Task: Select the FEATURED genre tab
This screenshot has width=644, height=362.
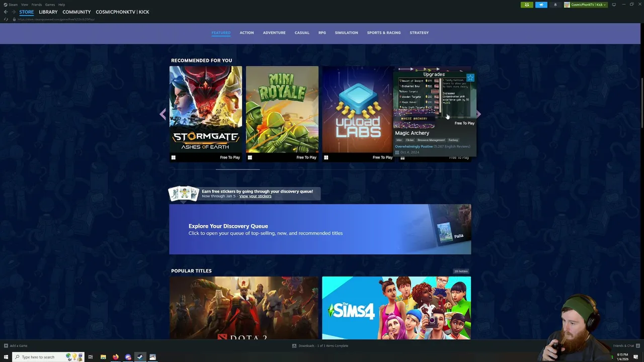Action: (221, 33)
